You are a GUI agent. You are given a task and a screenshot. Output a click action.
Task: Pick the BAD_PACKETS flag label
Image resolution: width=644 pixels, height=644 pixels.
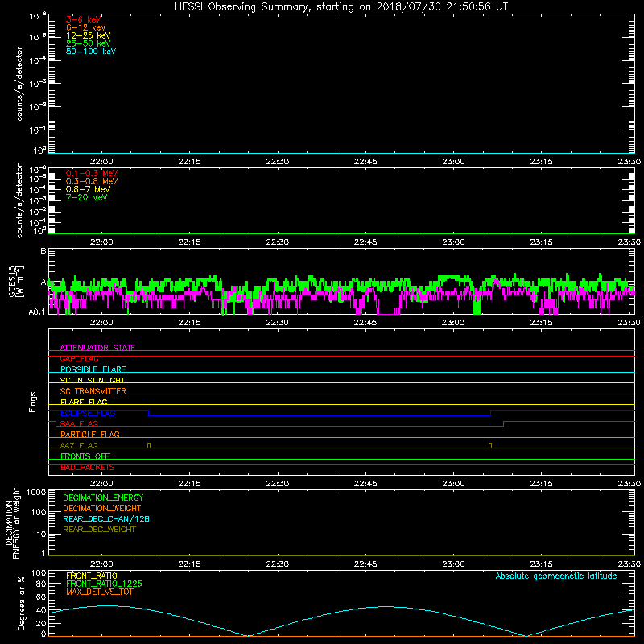tap(88, 468)
